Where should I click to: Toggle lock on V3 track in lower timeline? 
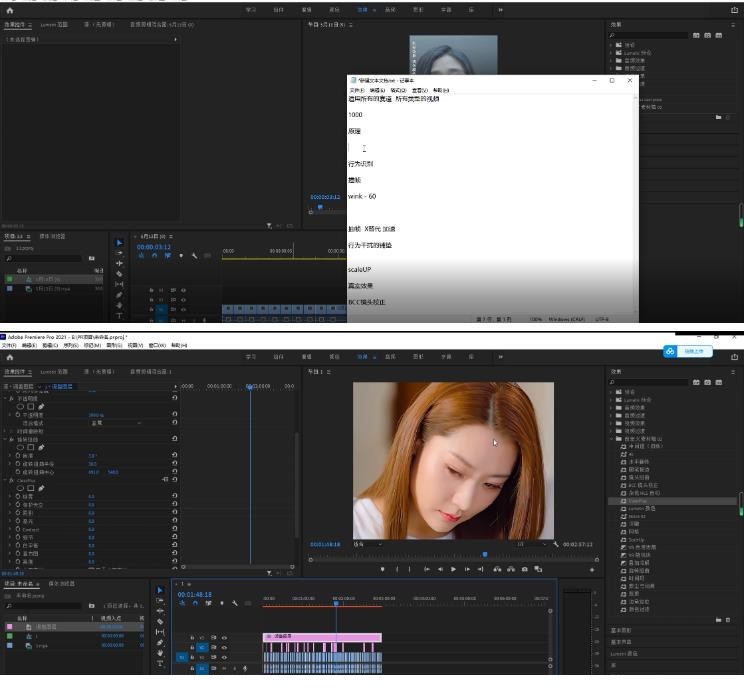(x=192, y=638)
